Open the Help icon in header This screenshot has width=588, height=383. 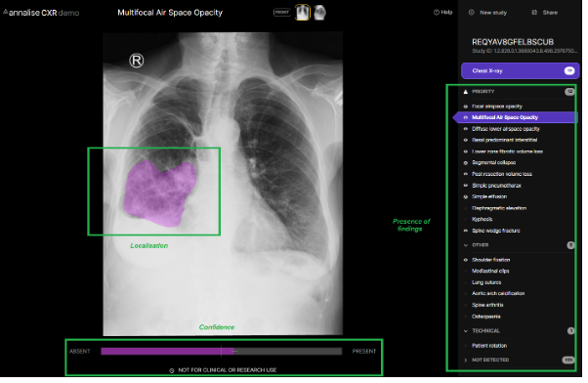437,13
